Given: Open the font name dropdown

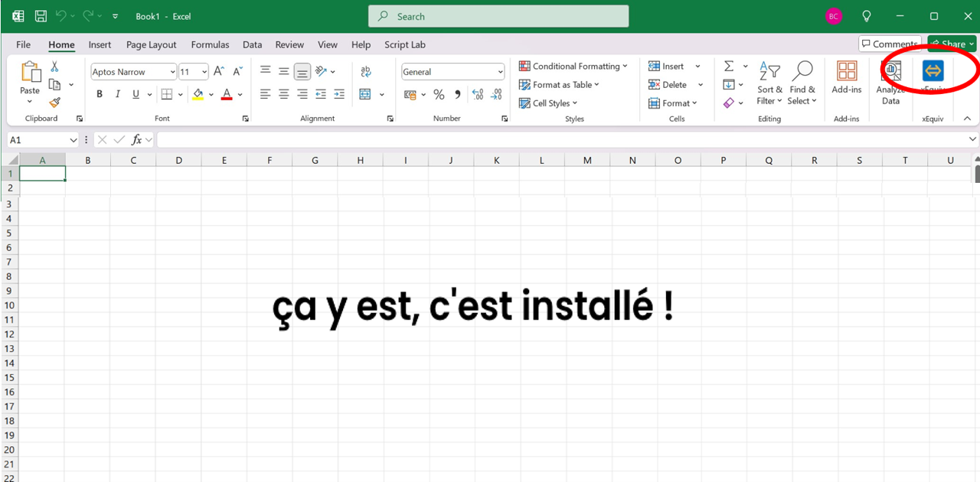Looking at the screenshot, I should 172,72.
